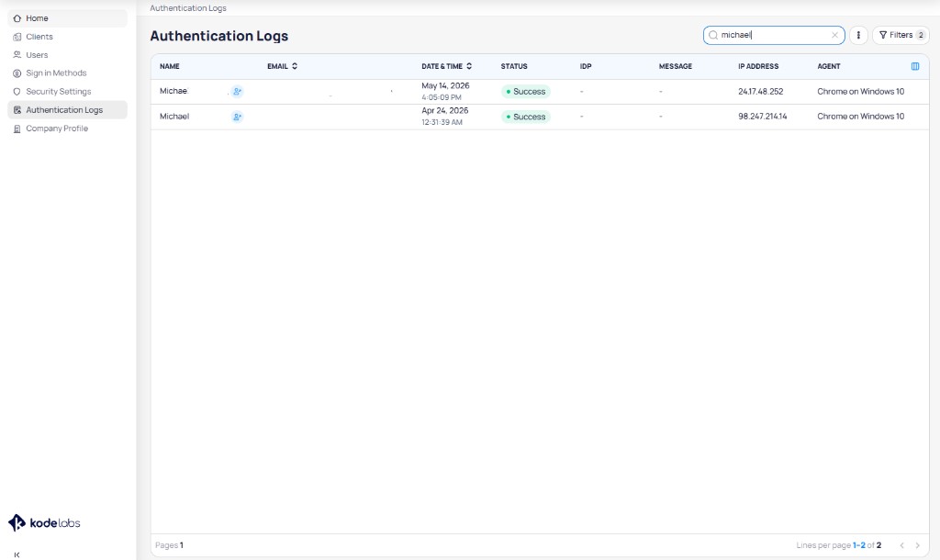Clear the search text with X
This screenshot has width=940, height=560.
834,36
